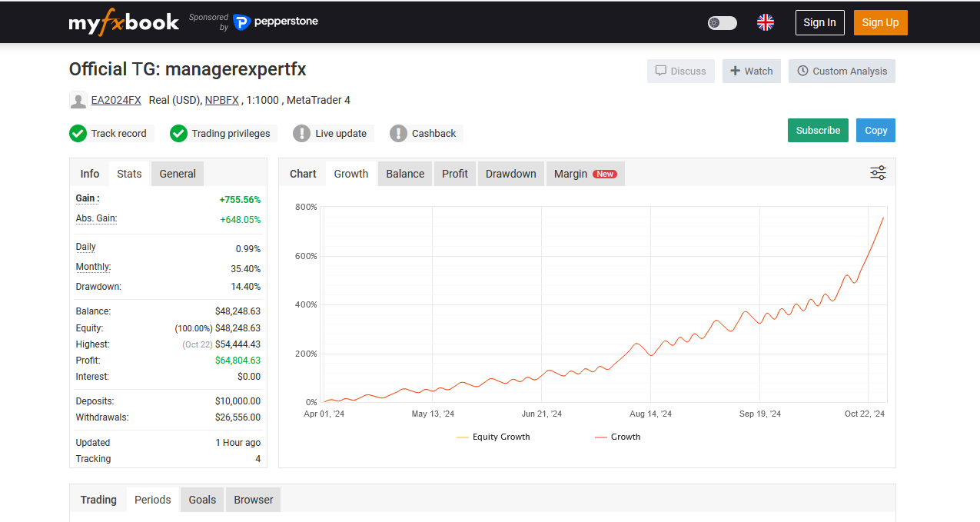Open chart settings sliders icon
Viewport: 980px width, 522px height.
point(878,173)
